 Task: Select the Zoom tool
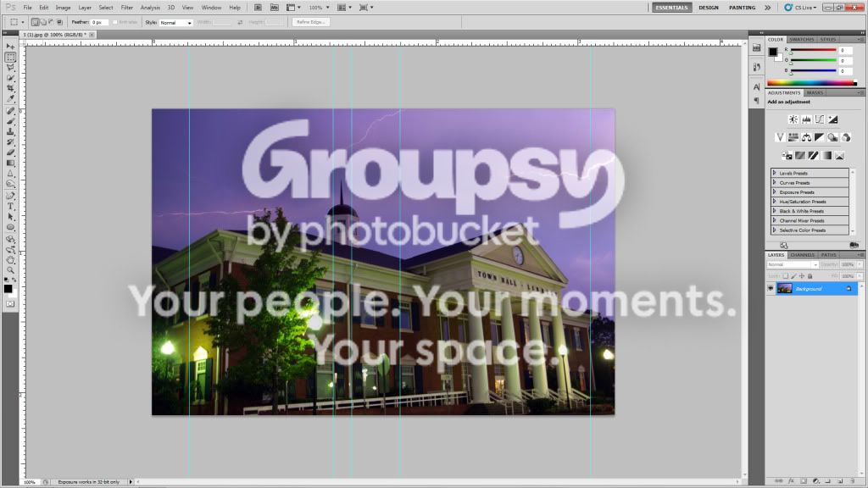[10, 270]
